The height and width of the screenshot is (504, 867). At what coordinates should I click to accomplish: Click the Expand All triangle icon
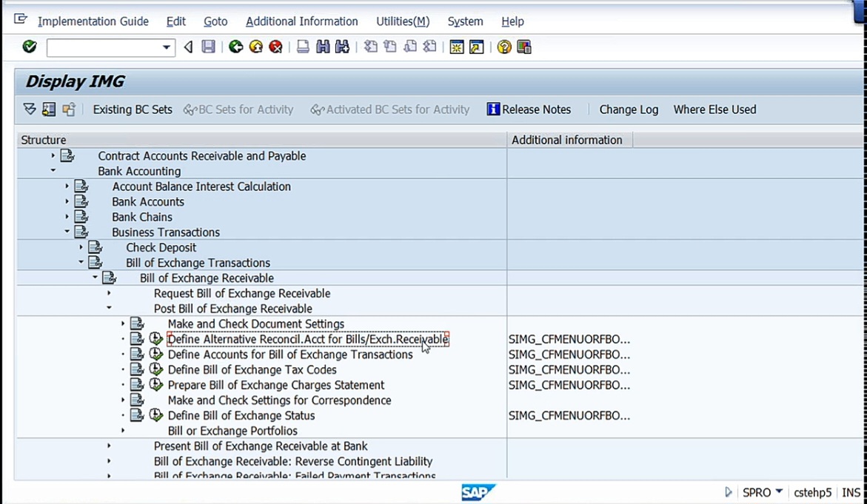(x=30, y=109)
